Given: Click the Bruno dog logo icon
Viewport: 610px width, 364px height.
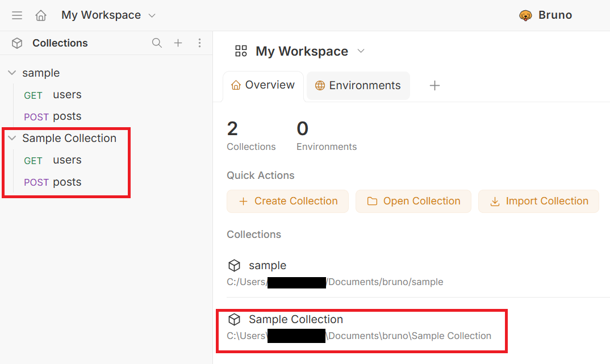Looking at the screenshot, I should [525, 15].
